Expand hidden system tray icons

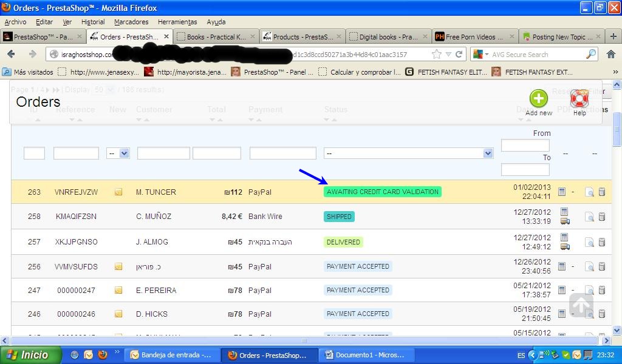point(533,355)
